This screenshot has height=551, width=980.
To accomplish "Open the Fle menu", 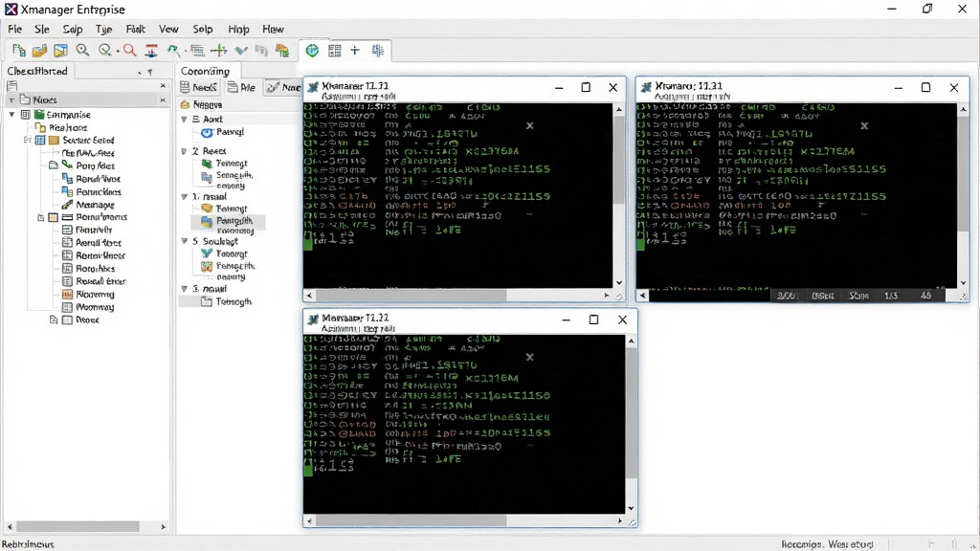I will point(15,29).
